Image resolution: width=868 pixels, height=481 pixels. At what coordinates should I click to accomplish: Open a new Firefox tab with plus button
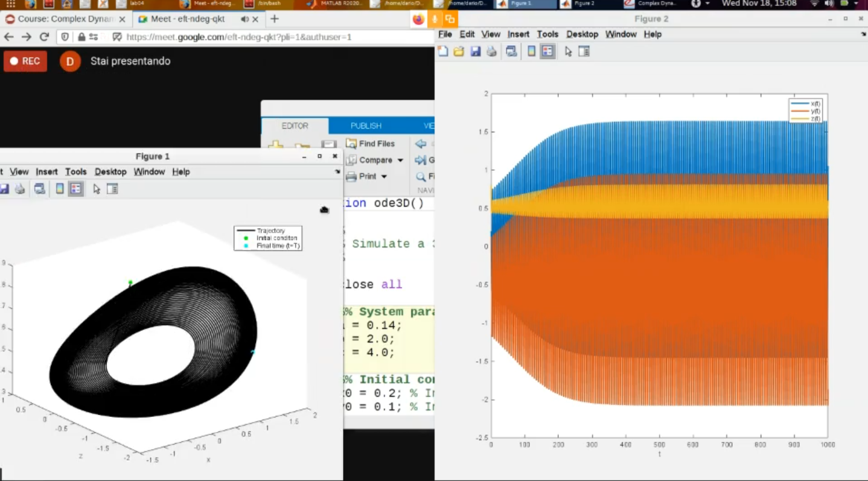pyautogui.click(x=275, y=19)
